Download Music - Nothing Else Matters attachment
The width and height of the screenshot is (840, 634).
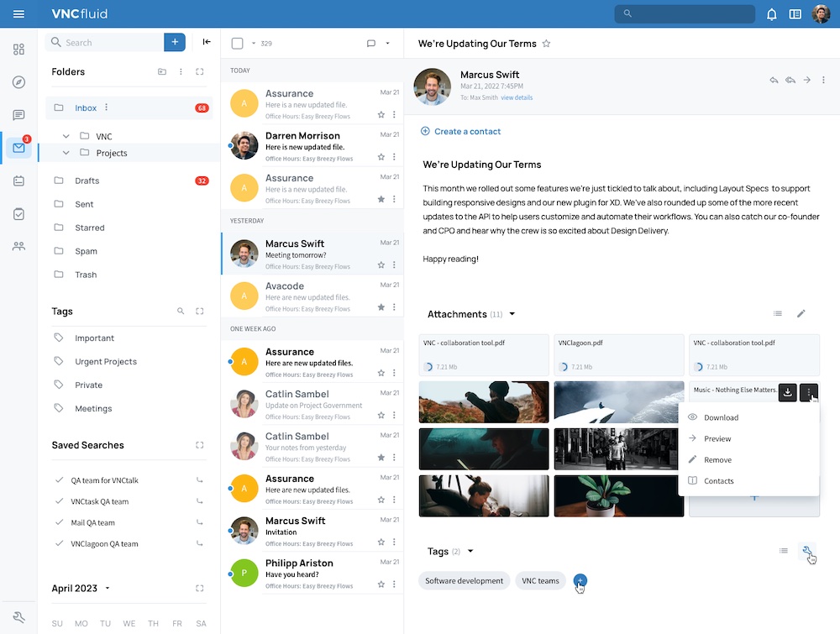pos(787,392)
